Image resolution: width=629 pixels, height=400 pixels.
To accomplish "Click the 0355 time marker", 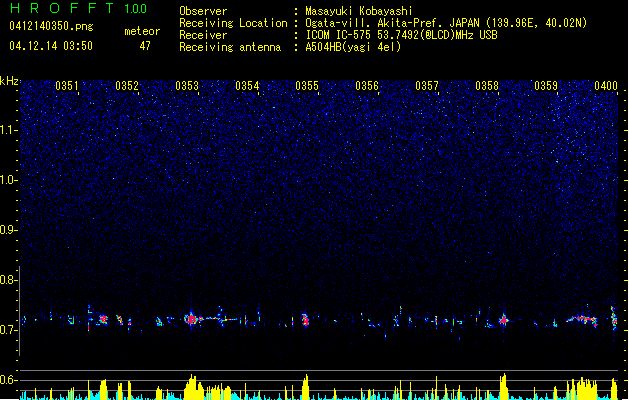I will (x=307, y=86).
